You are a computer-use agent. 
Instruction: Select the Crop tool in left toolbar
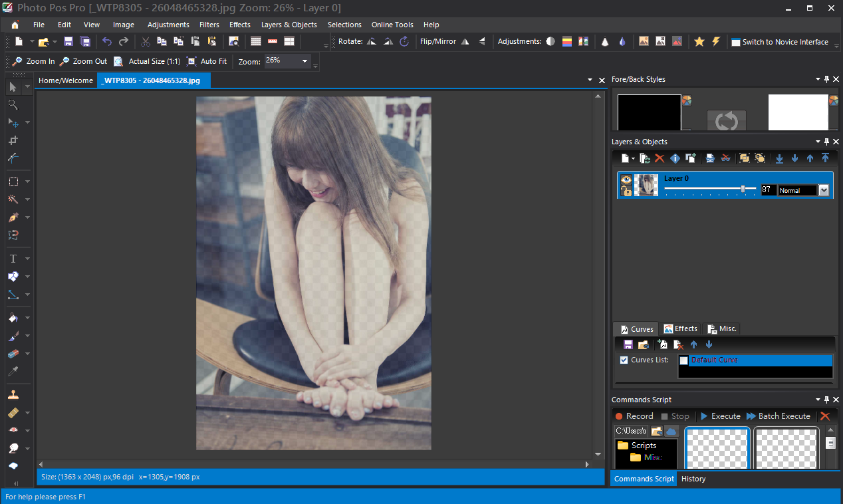(x=13, y=140)
